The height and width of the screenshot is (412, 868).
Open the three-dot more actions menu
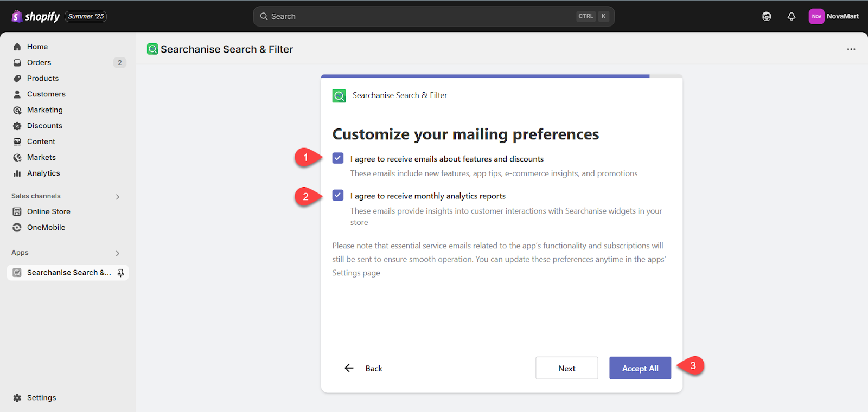[x=851, y=49]
